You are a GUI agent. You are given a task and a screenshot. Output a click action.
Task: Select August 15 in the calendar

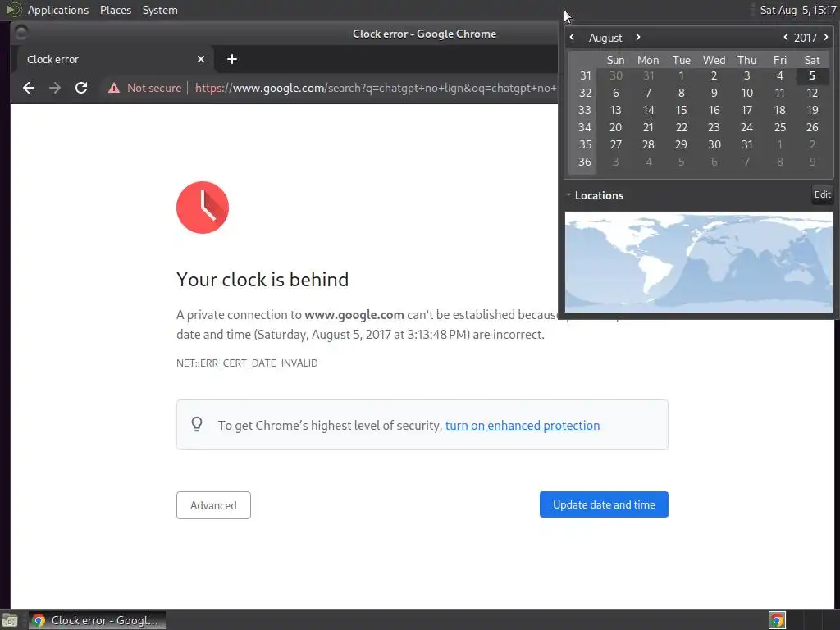tap(681, 110)
